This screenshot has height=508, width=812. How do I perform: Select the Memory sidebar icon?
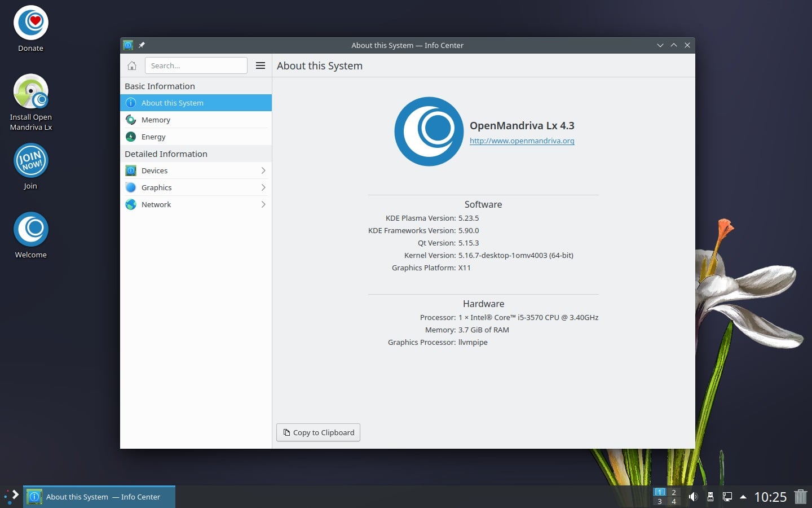pos(131,120)
